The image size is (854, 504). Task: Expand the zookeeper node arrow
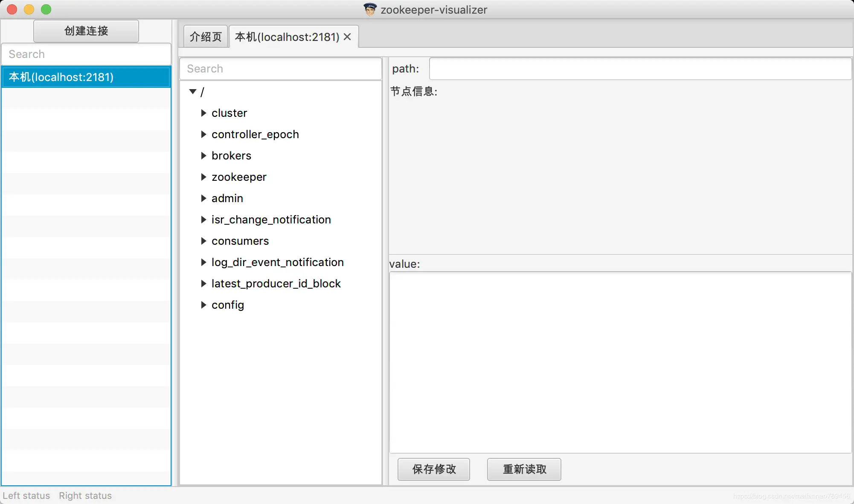click(x=203, y=177)
